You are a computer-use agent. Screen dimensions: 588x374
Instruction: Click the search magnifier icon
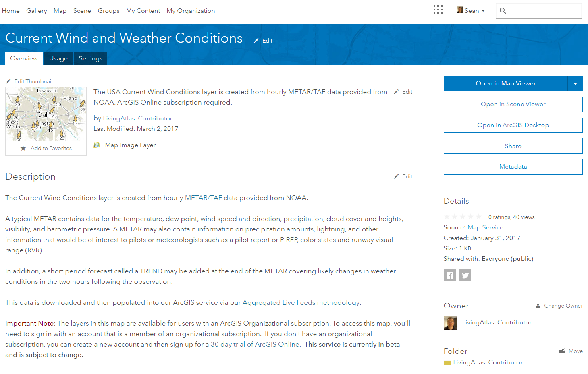click(x=503, y=11)
